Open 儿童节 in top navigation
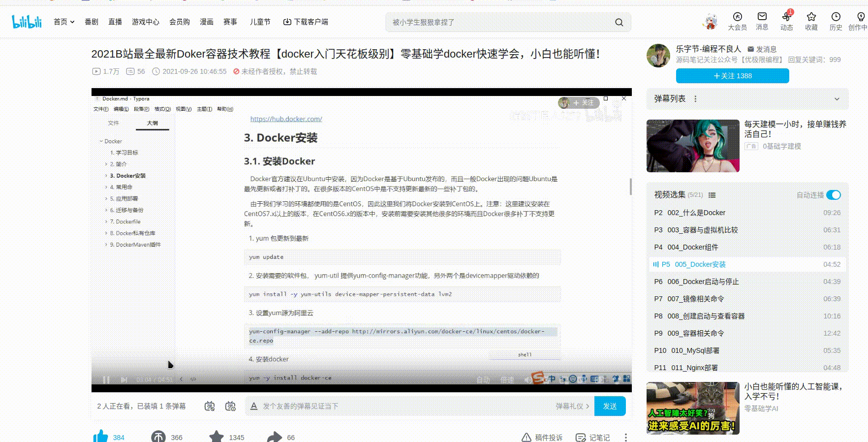Image resolution: width=868 pixels, height=442 pixels. [260, 22]
